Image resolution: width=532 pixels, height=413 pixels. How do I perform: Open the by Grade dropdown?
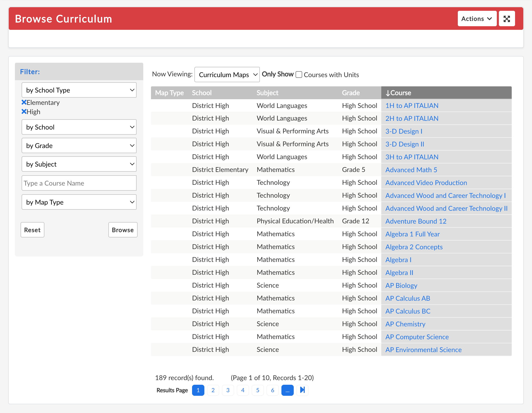79,145
